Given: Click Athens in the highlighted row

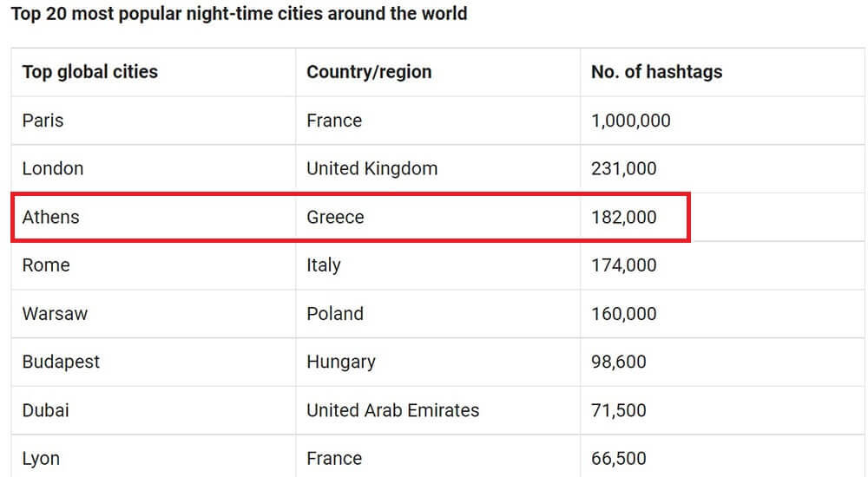Looking at the screenshot, I should coord(50,217).
